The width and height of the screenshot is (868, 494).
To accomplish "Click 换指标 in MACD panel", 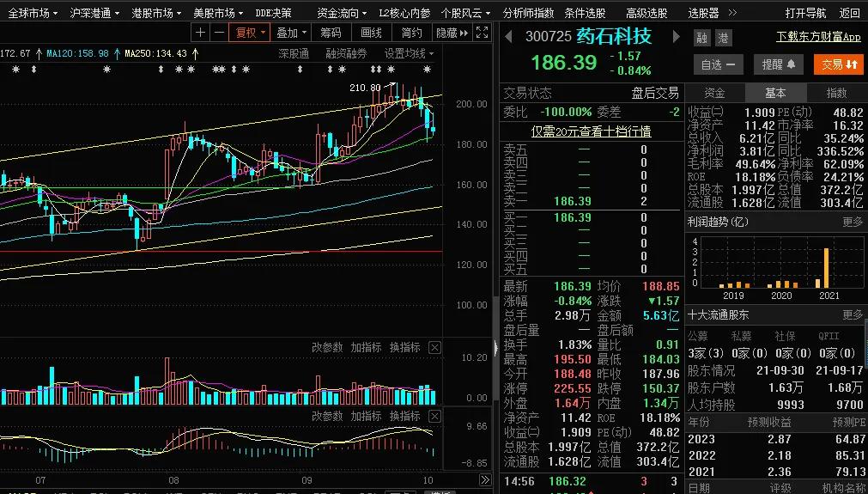I will pos(404,416).
